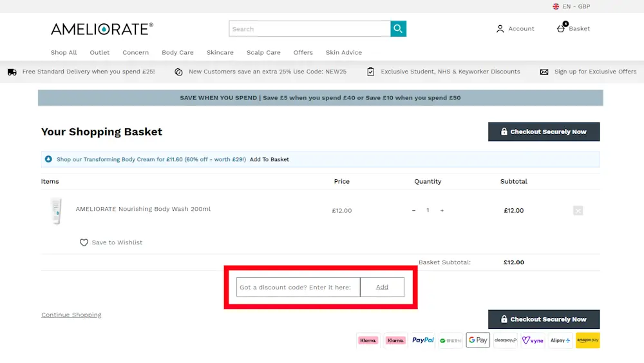
Task: Click the magnifier search button
Action: [398, 29]
